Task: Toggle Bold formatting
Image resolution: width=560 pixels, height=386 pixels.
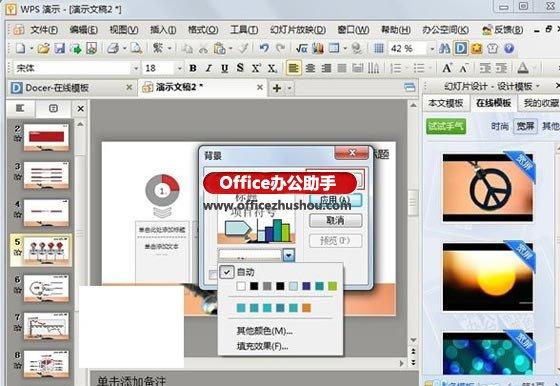Action: [x=193, y=68]
